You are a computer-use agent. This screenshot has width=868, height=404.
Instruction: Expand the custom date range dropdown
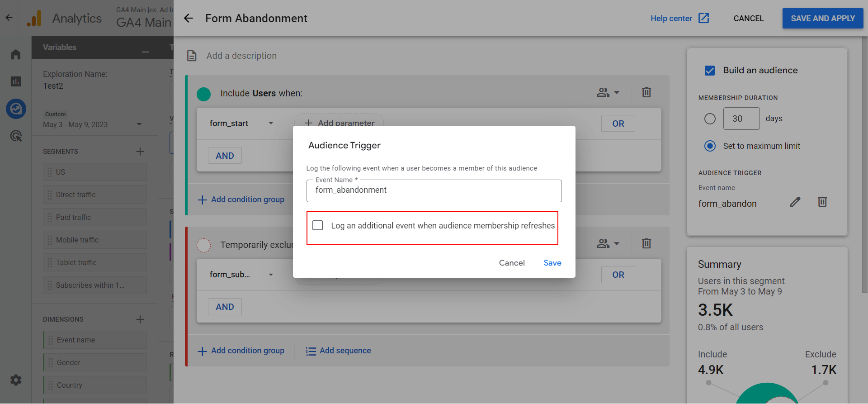(x=139, y=124)
